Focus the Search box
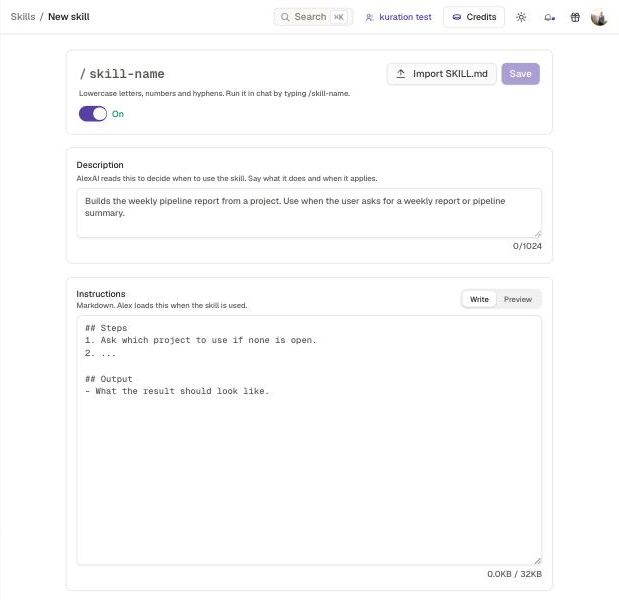Viewport: 619px width, 600px height. pyautogui.click(x=313, y=17)
